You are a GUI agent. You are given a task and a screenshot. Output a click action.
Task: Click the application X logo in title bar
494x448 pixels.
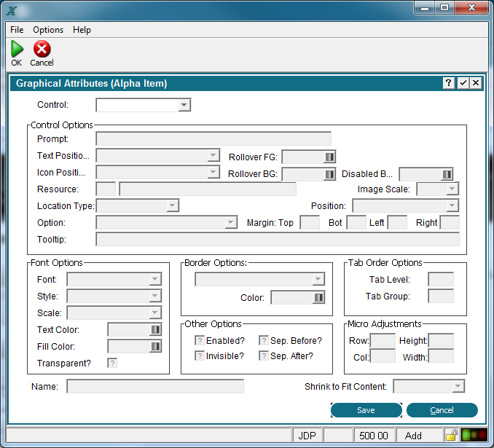point(12,11)
